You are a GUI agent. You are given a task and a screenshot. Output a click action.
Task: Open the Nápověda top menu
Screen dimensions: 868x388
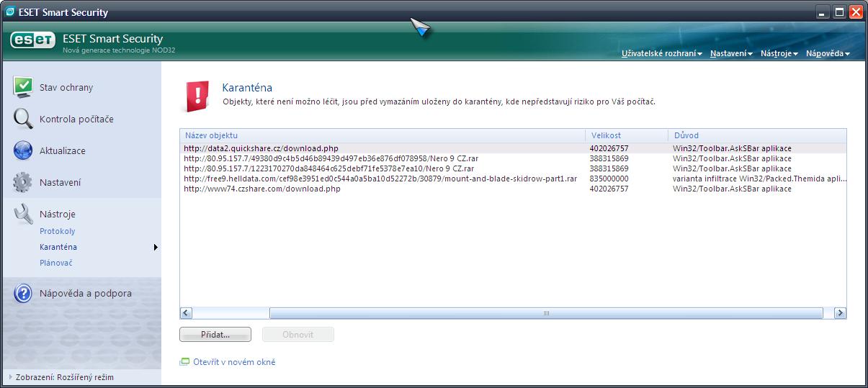tap(828, 53)
